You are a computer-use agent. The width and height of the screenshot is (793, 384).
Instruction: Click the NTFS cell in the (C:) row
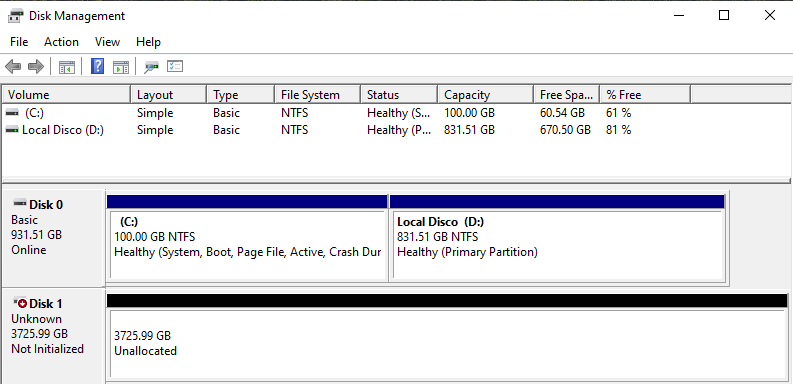point(294,113)
